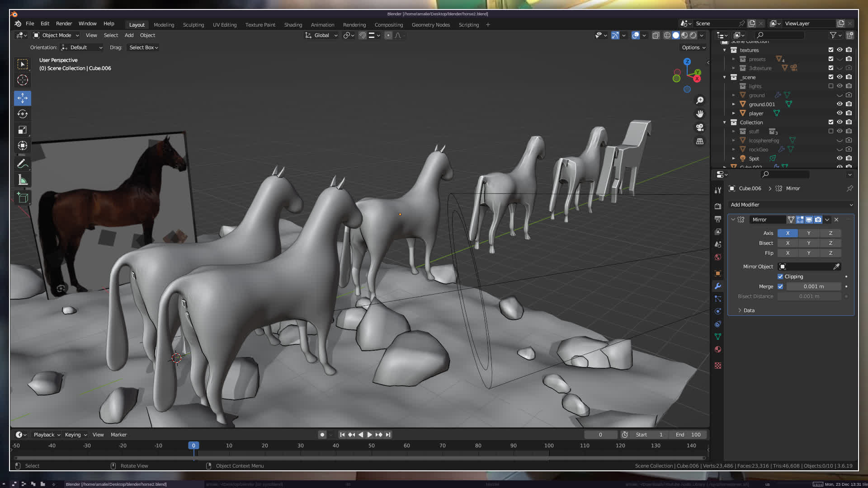868x488 pixels.
Task: Select the Annotate pencil tool
Action: coord(23,164)
